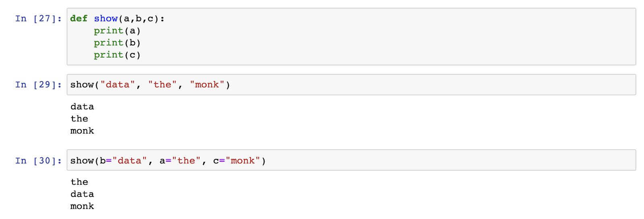Click the "the" string in cell 29

[162, 85]
